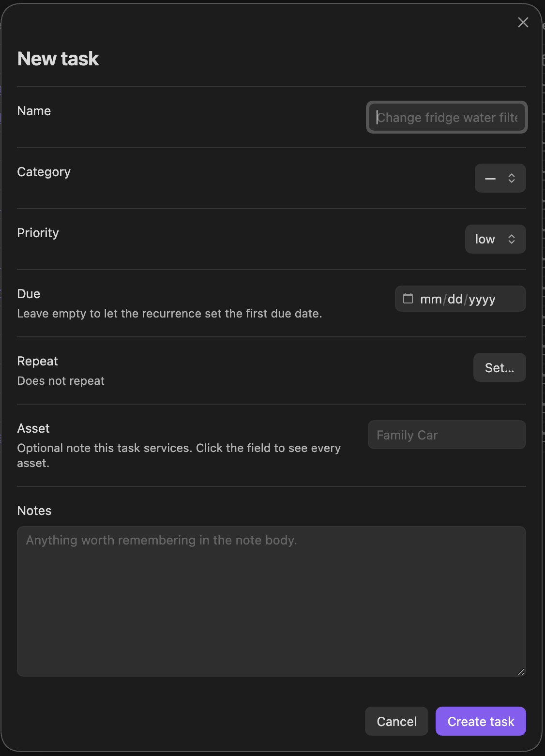Click the Asset label
545x756 pixels.
tap(33, 428)
